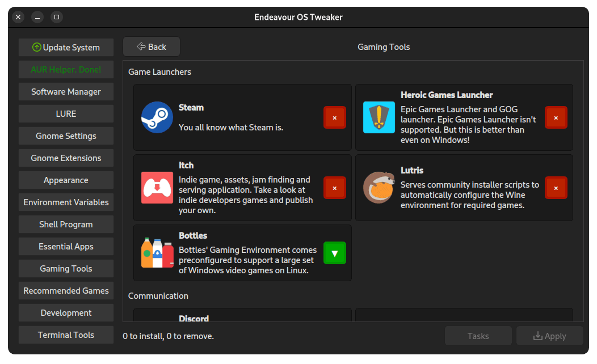Open Terminal Tools in the sidebar

tap(66, 335)
